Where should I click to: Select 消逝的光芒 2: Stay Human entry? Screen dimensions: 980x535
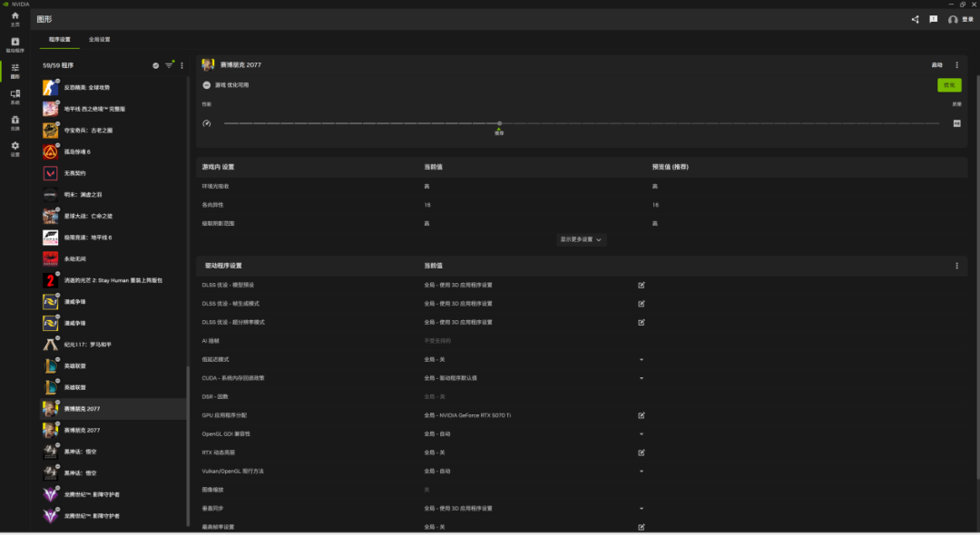(x=113, y=280)
